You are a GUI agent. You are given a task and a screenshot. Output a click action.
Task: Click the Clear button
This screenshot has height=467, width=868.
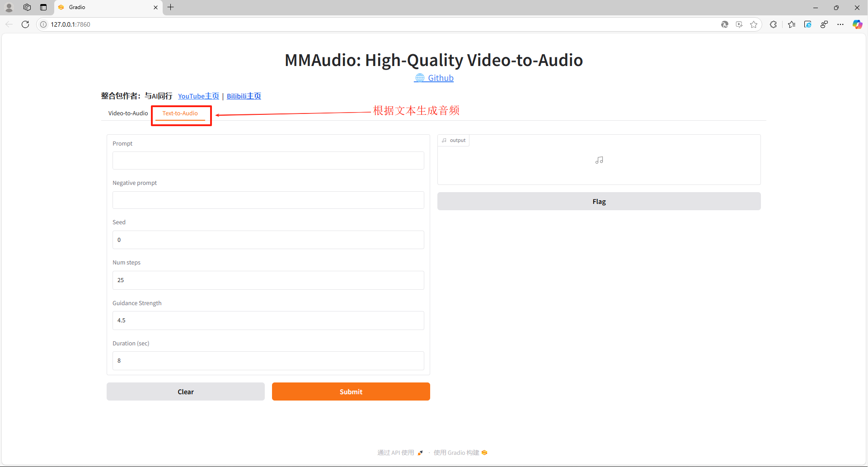[x=185, y=392]
